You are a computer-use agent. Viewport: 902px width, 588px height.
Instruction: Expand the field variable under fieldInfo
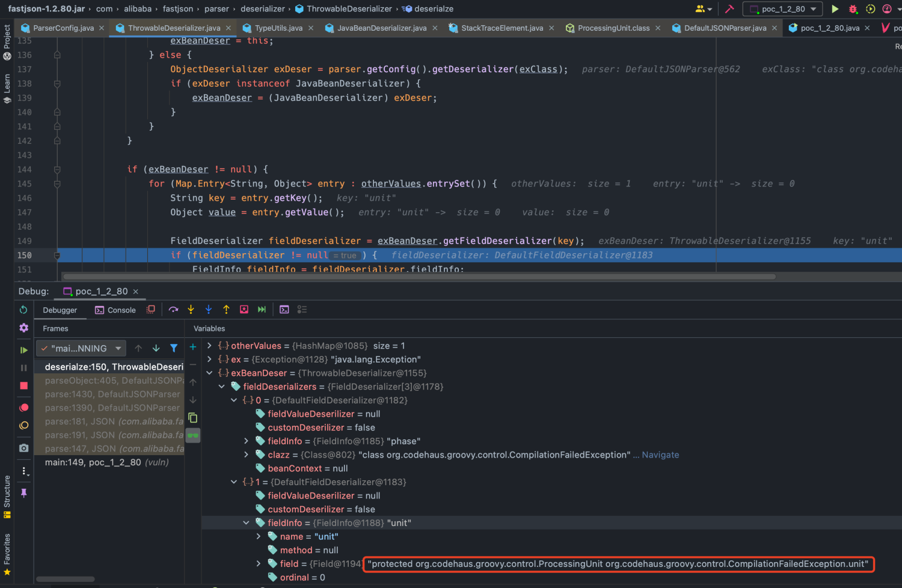(258, 563)
